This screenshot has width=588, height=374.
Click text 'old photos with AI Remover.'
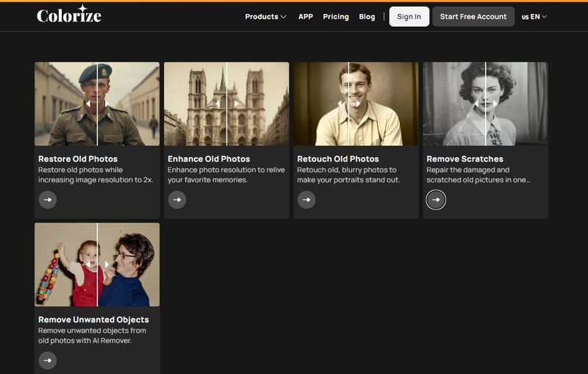[x=85, y=341]
